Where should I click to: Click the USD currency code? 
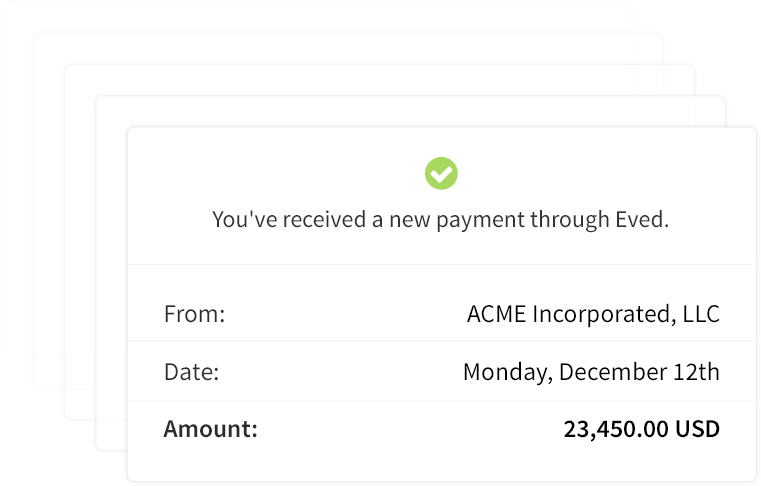[x=697, y=429]
